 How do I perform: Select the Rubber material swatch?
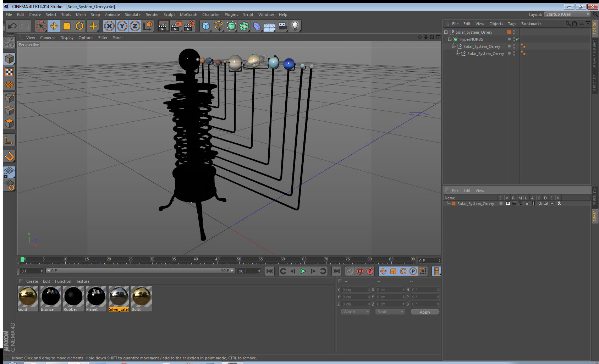tap(73, 297)
